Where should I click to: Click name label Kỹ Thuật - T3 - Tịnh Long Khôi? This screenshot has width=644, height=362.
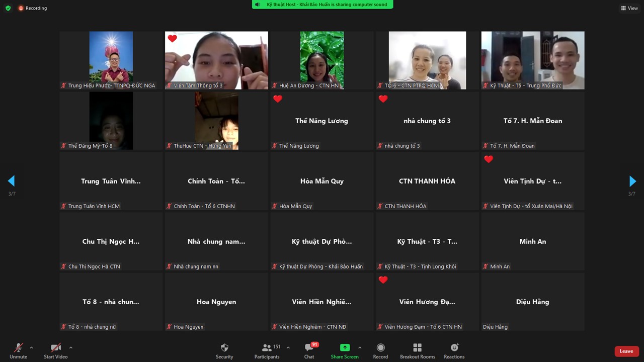pyautogui.click(x=421, y=266)
